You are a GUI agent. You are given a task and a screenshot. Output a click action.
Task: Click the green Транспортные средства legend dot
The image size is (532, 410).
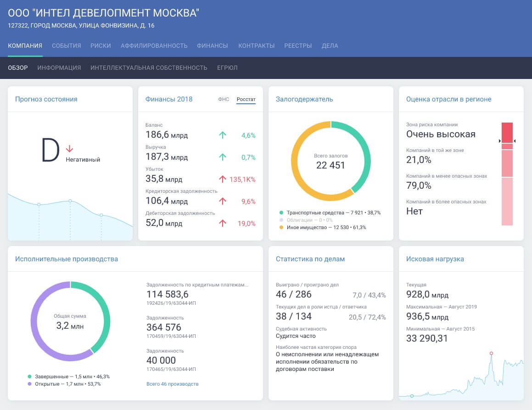[x=281, y=213]
